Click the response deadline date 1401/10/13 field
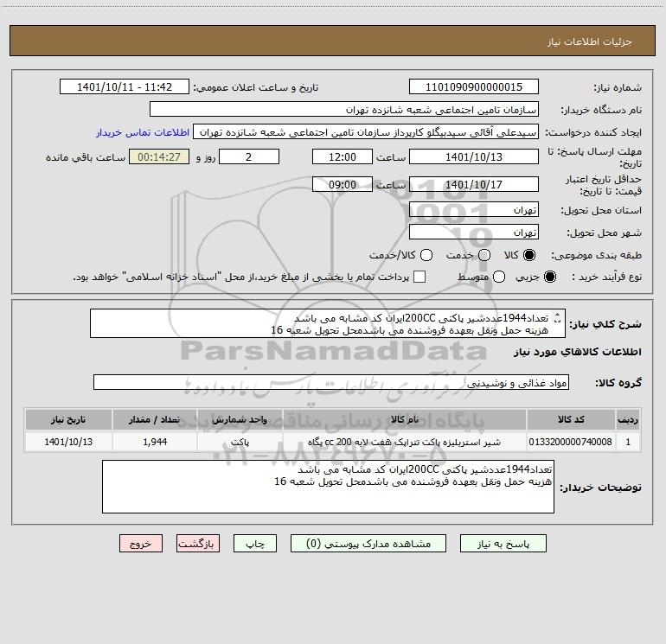 pyautogui.click(x=474, y=156)
